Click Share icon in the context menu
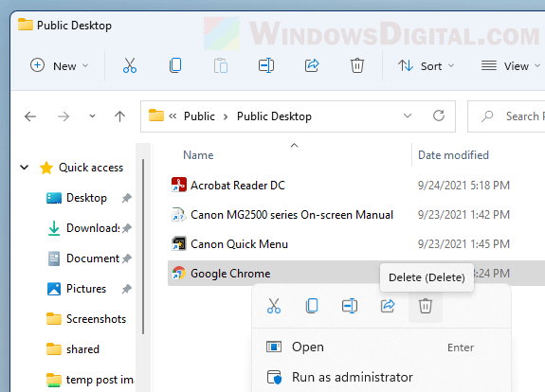Viewport: 545px width, 392px height. [x=388, y=306]
